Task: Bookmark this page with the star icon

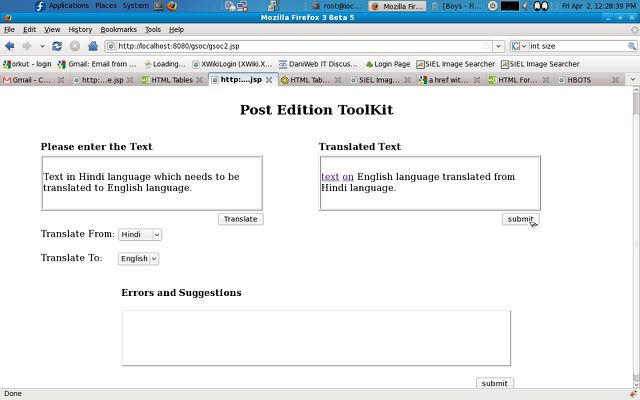Action: click(x=487, y=46)
